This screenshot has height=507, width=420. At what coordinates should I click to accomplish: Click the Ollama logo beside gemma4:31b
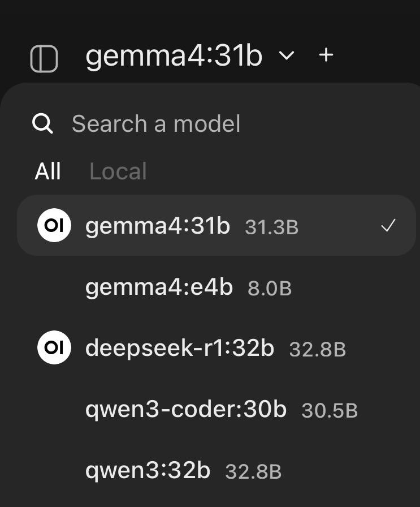point(54,225)
